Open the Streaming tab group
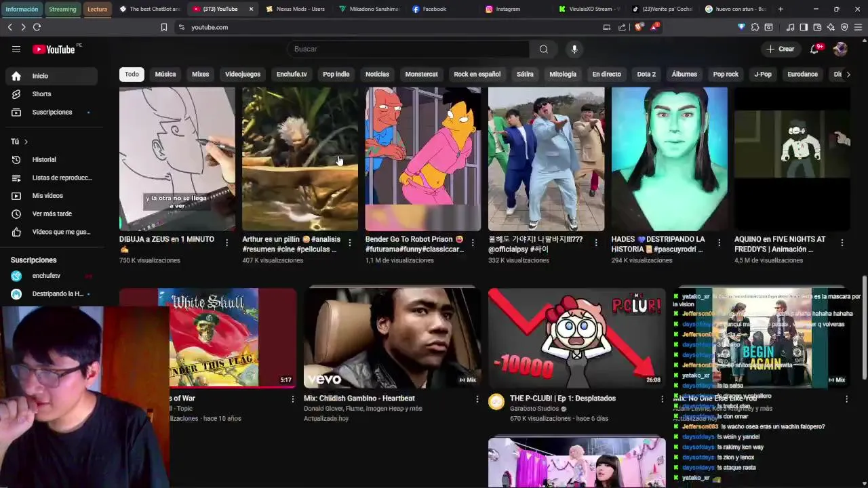 pyautogui.click(x=62, y=9)
